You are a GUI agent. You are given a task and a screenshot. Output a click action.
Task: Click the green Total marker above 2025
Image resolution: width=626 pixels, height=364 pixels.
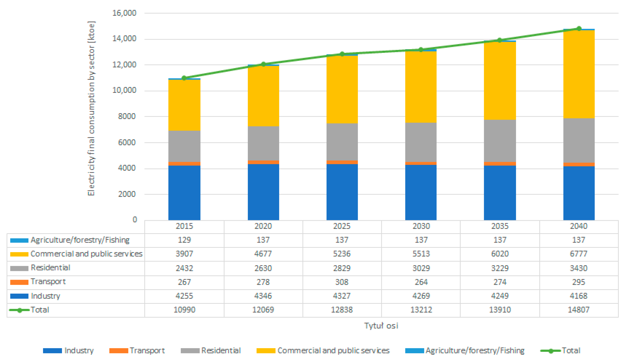point(342,54)
